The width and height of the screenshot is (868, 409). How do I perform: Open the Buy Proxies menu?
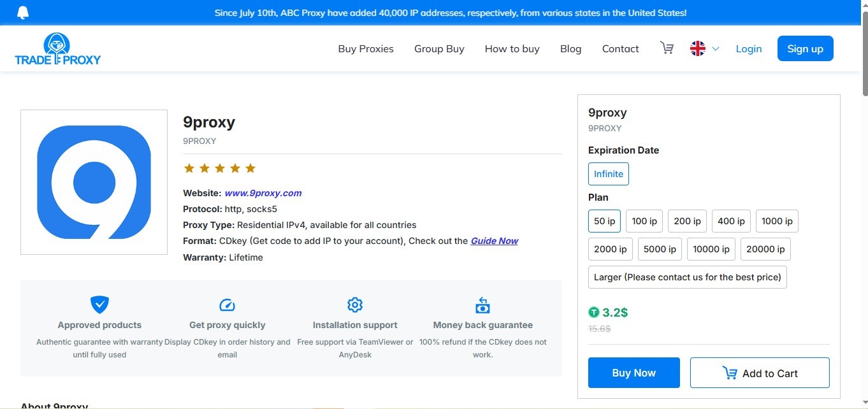click(366, 49)
